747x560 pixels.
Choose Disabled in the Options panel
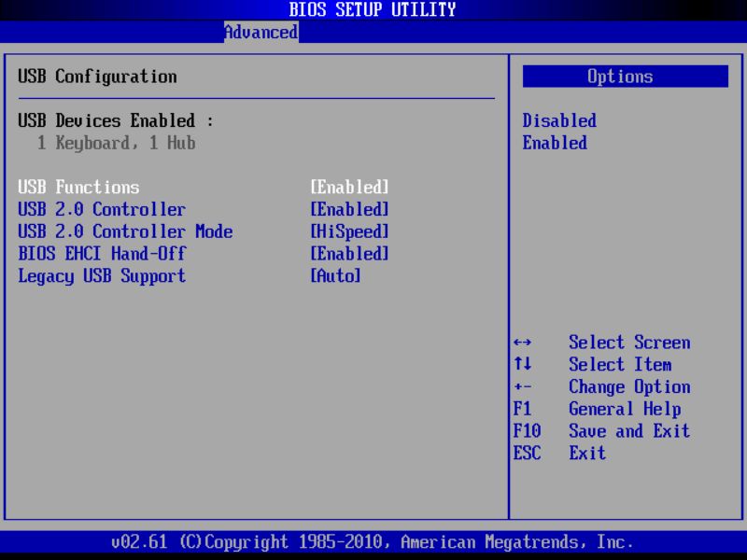[557, 120]
